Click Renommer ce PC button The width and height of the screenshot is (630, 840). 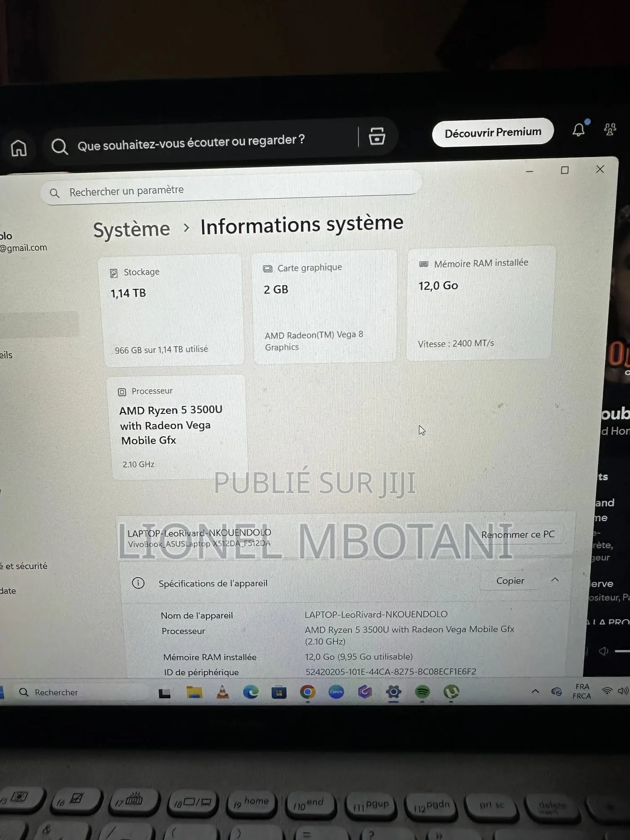coord(518,534)
